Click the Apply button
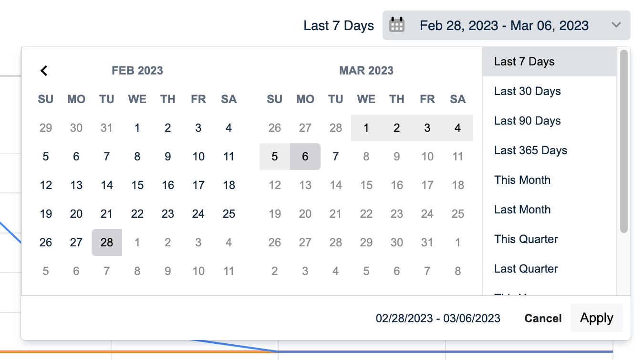The height and width of the screenshot is (360, 644). tap(596, 318)
